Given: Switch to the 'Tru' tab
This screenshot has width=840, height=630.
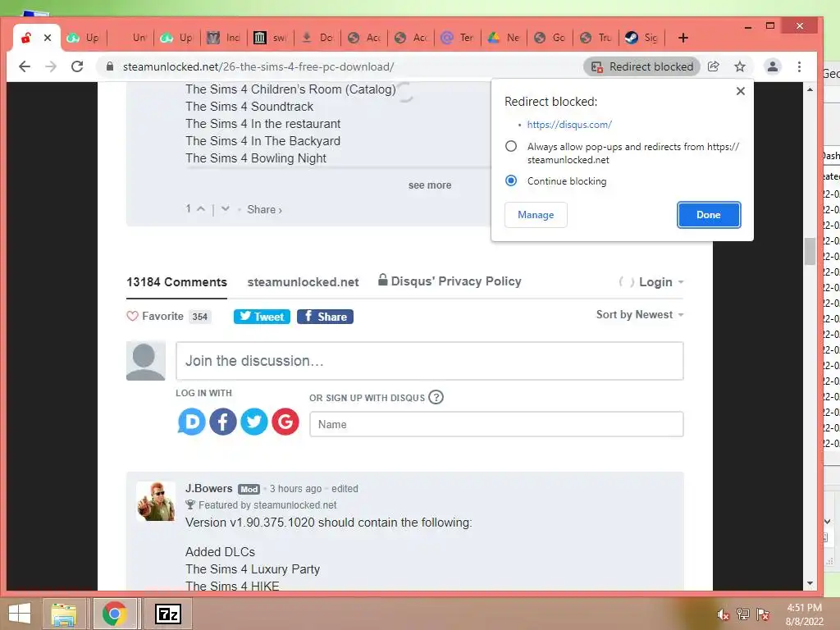Looking at the screenshot, I should click(x=596, y=38).
